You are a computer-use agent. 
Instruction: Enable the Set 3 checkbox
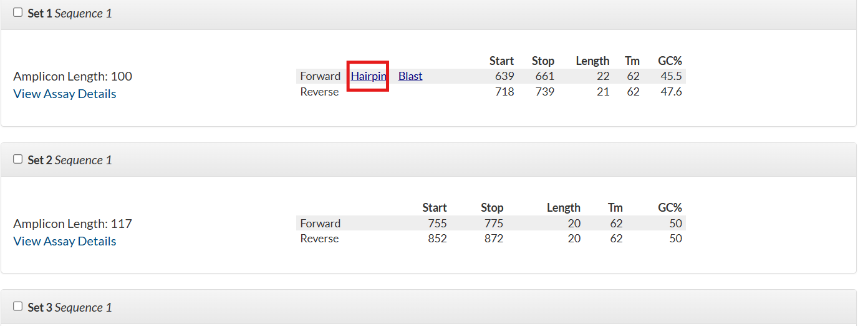[17, 307]
